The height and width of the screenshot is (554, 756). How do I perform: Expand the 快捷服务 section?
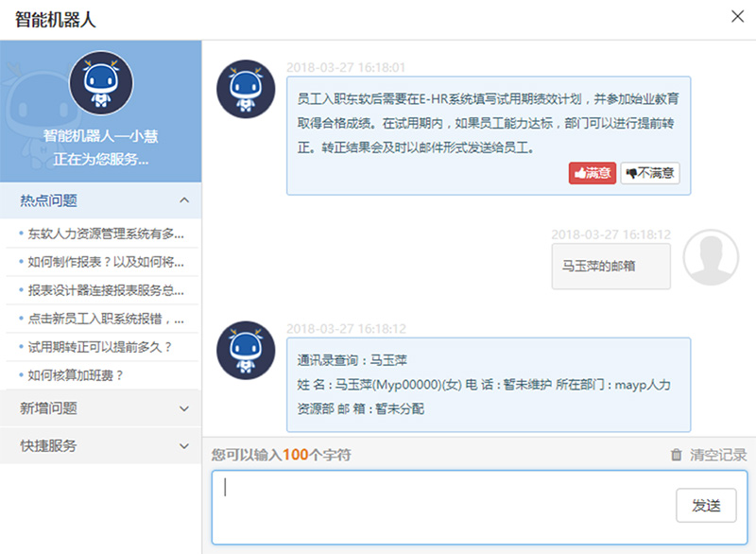click(x=100, y=446)
